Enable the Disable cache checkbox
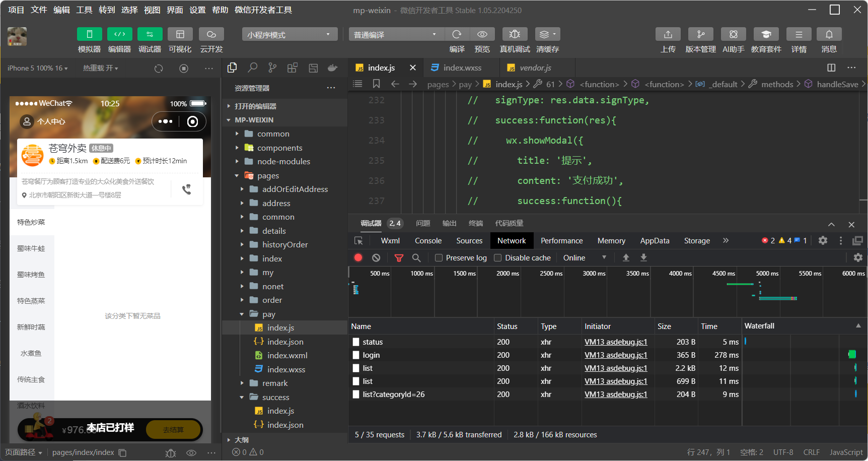Screen dimensions: 868x461 click(x=498, y=257)
